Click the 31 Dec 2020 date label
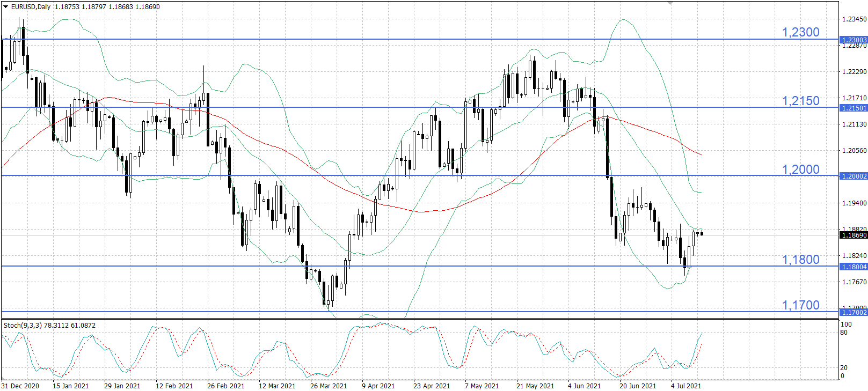868x391 pixels. pos(20,386)
